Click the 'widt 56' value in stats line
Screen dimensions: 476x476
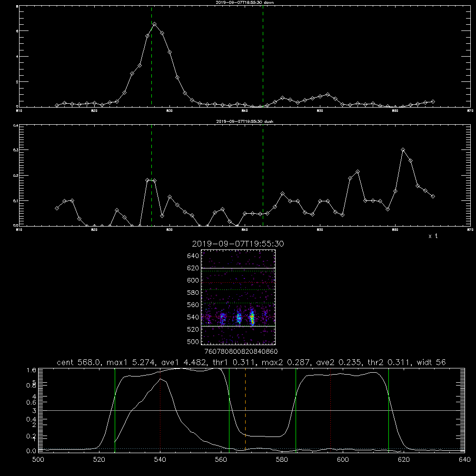point(431,362)
